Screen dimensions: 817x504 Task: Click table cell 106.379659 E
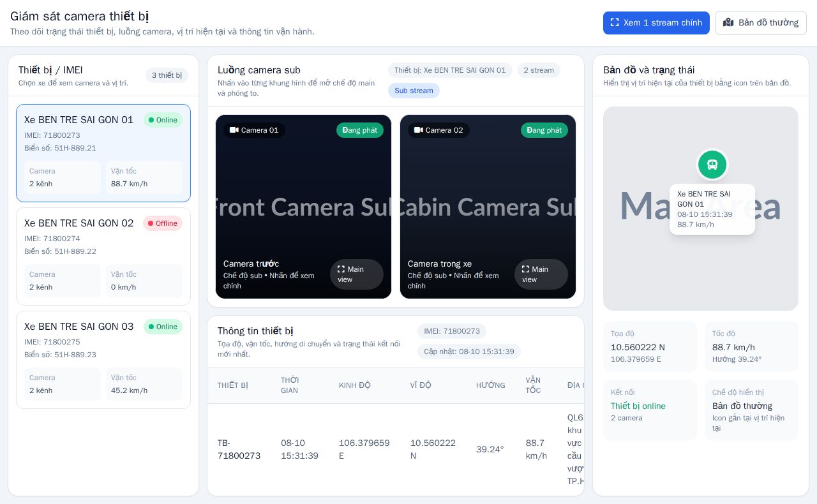pos(364,449)
